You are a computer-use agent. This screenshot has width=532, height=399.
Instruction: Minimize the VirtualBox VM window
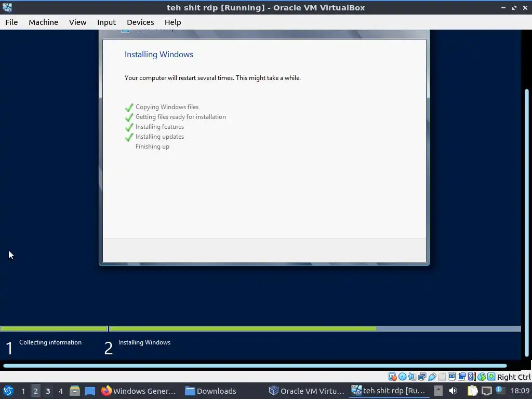click(503, 7)
